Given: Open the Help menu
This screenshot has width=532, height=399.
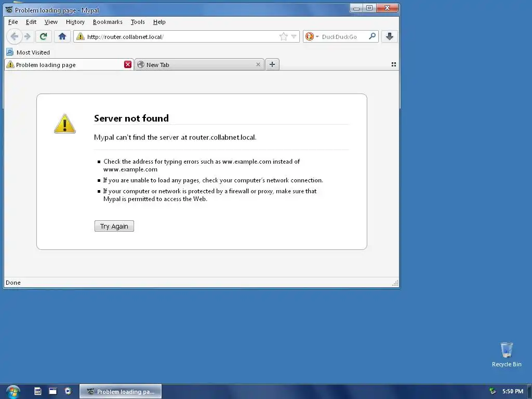Looking at the screenshot, I should pyautogui.click(x=159, y=22).
